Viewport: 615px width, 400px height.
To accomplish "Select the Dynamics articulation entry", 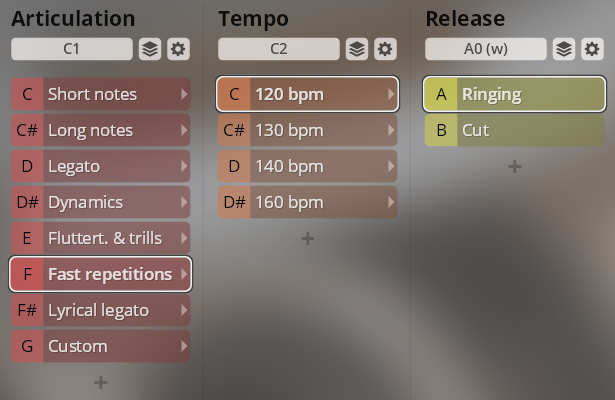I will pos(100,202).
